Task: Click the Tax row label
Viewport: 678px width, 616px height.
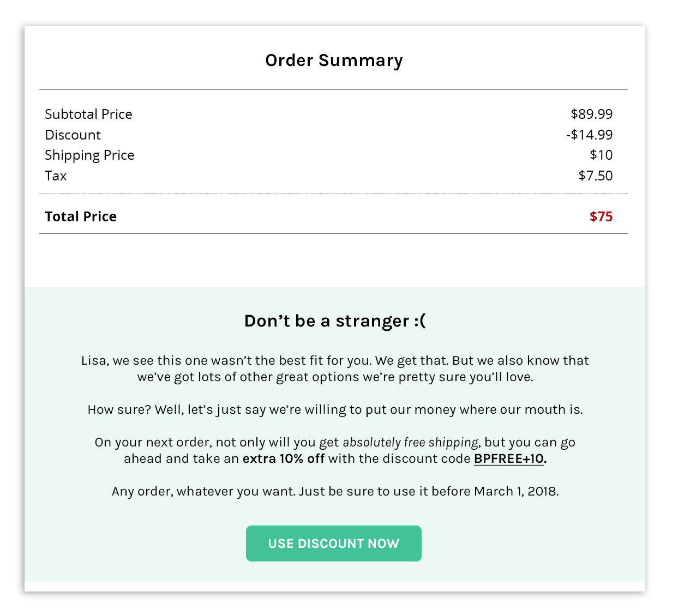Action: point(56,176)
